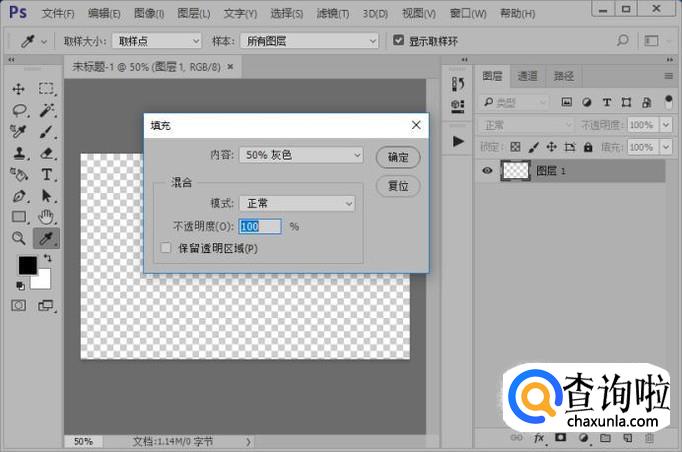Switch to the 路径 tab
The width and height of the screenshot is (682, 452).
[x=563, y=77]
